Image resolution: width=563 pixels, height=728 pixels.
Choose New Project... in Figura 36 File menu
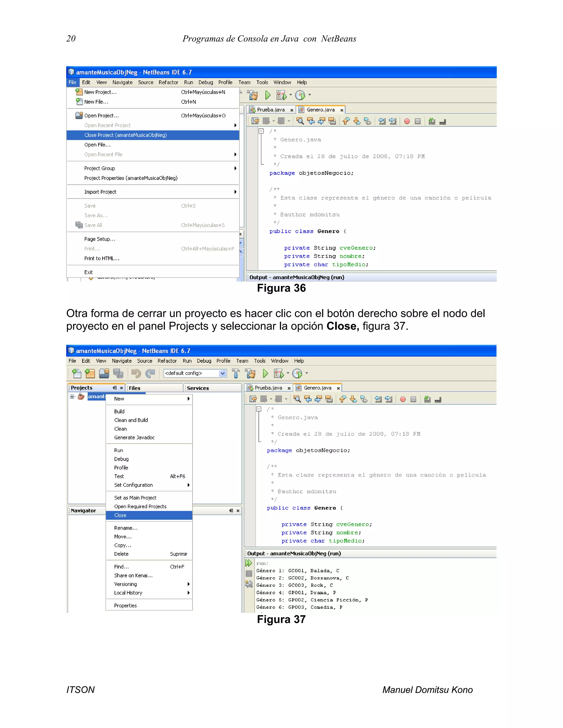153,92
